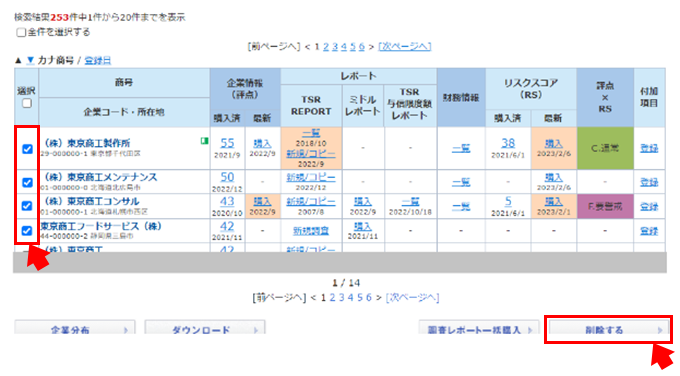This screenshot has height=376, width=680.
Task: Tick the 全件を選択する checkbox
Action: 21,33
